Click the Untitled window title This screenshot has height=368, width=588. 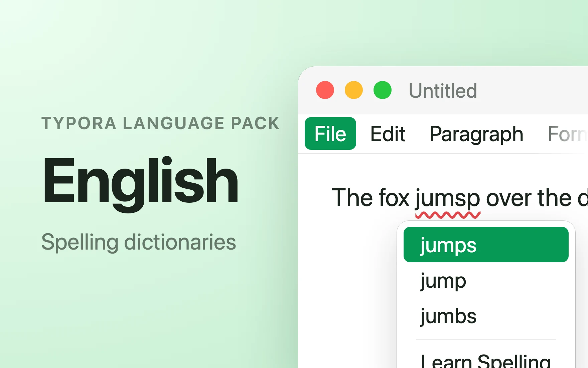point(443,91)
